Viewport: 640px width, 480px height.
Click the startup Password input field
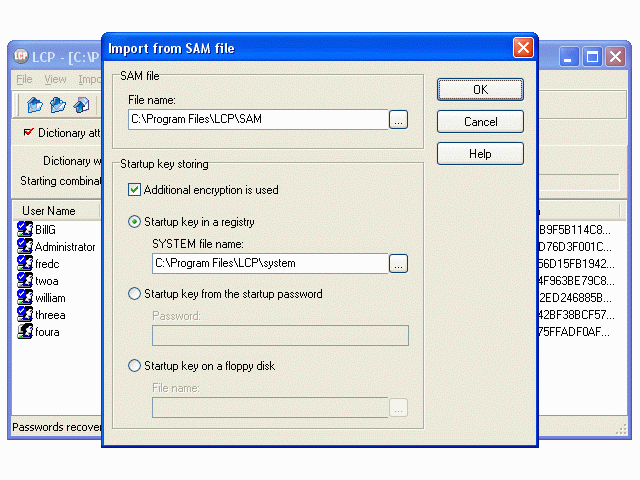coord(280,336)
